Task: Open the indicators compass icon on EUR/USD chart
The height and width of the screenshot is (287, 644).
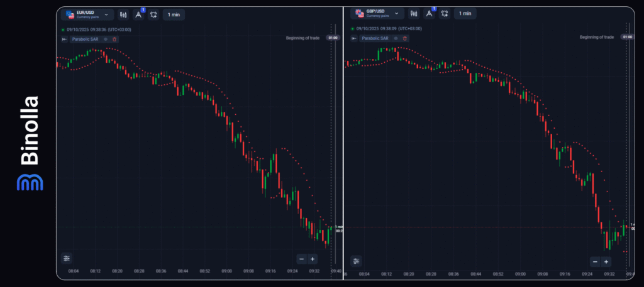Action: click(x=139, y=14)
